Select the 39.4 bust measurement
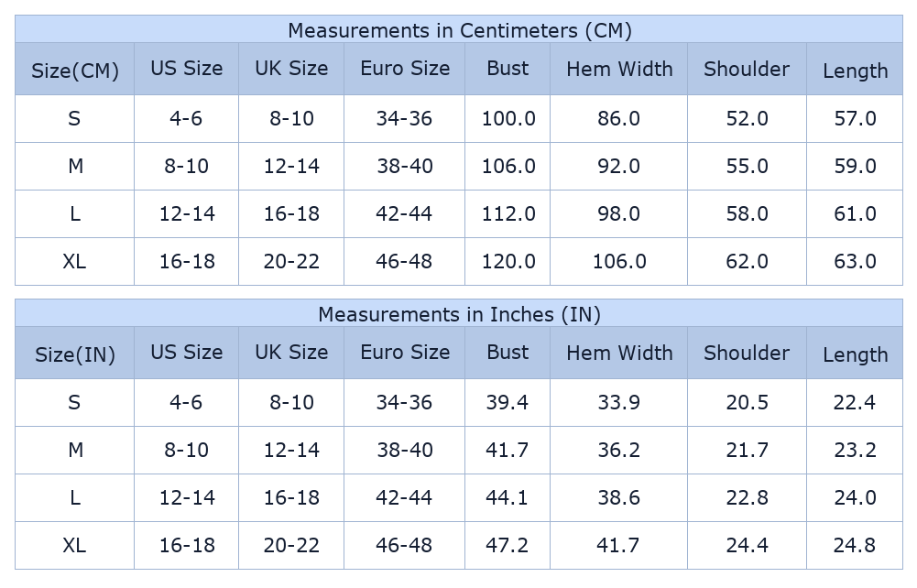This screenshot has height=588, width=917. click(x=508, y=403)
